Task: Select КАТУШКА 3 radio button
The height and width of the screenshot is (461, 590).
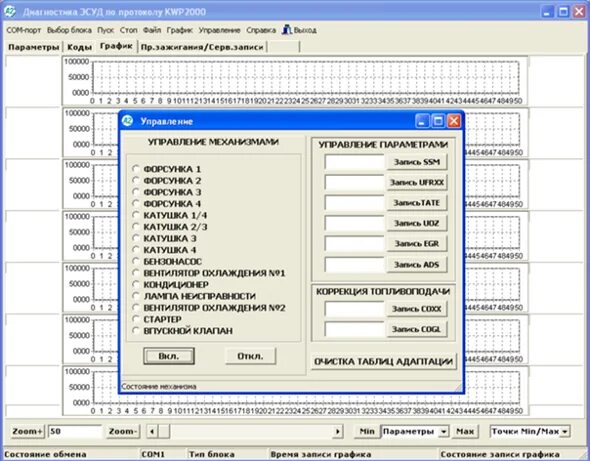Action: coord(136,238)
